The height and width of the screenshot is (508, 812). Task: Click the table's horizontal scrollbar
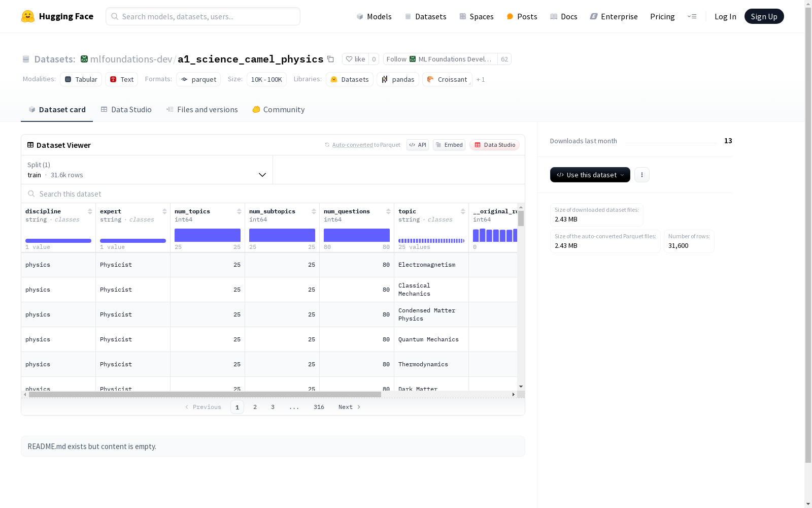[205, 394]
